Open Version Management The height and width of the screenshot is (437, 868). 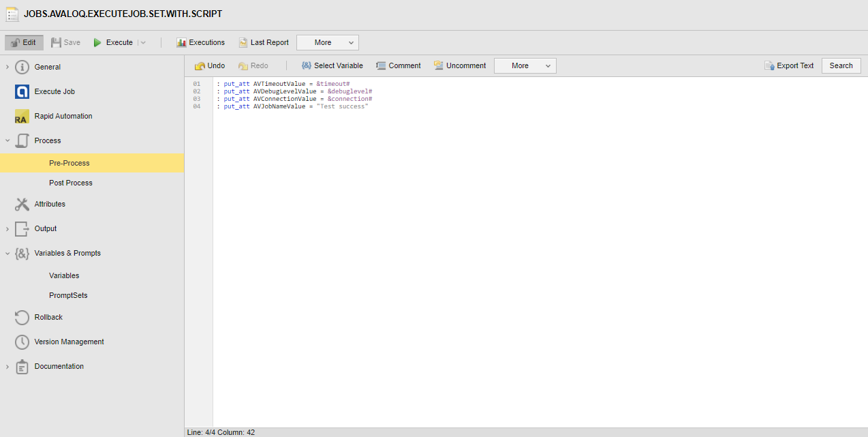point(69,342)
